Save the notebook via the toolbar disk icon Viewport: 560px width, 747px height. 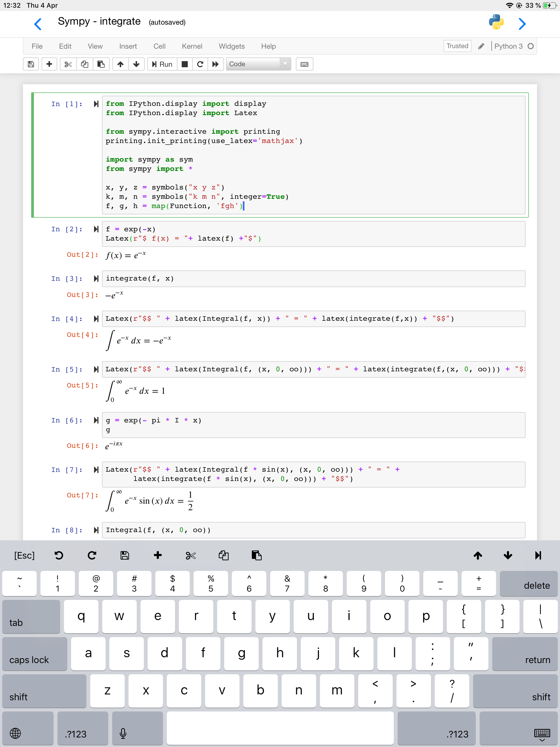click(x=31, y=64)
